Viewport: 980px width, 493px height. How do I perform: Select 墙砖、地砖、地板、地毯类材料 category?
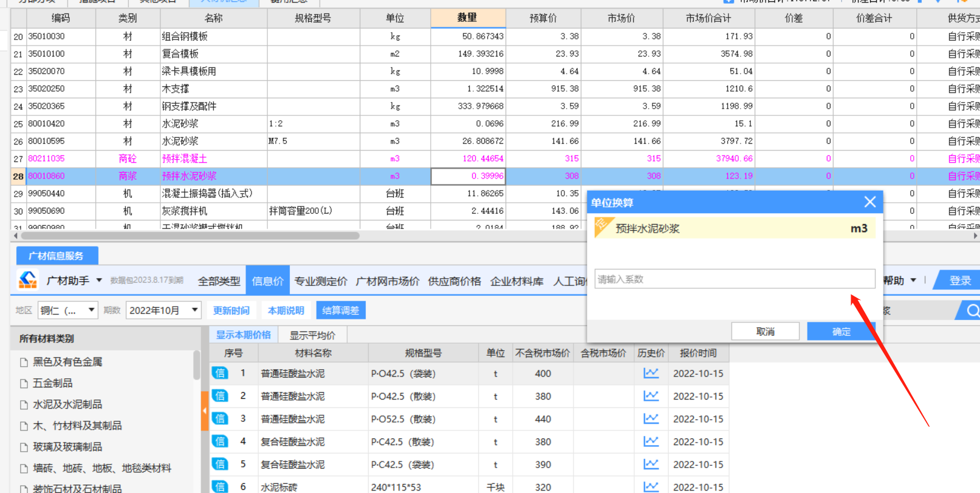click(x=102, y=468)
